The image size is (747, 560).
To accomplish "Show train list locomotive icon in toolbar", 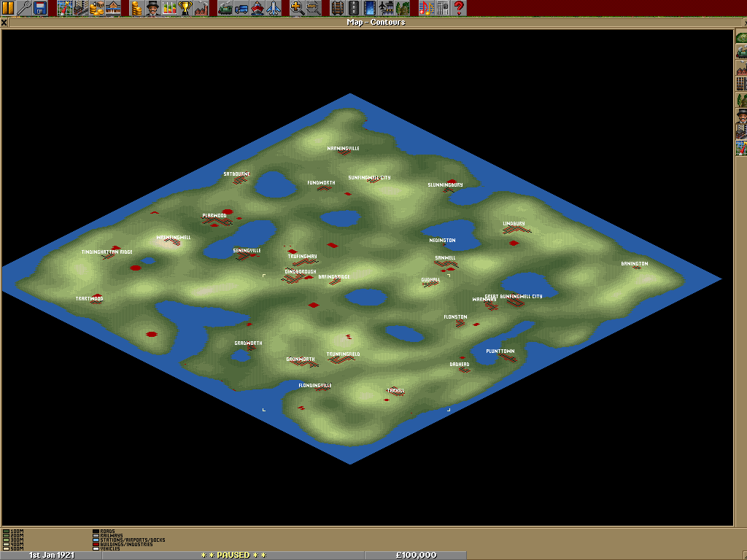I will (x=225, y=8).
